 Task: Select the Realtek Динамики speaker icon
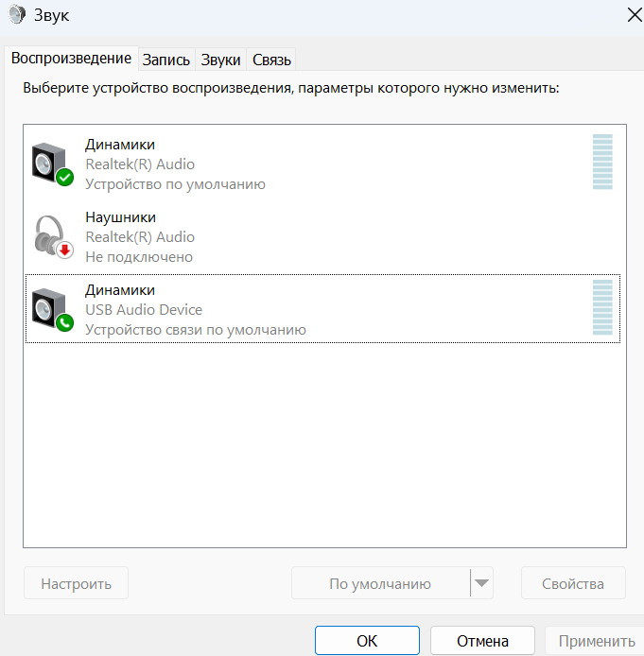tap(53, 164)
